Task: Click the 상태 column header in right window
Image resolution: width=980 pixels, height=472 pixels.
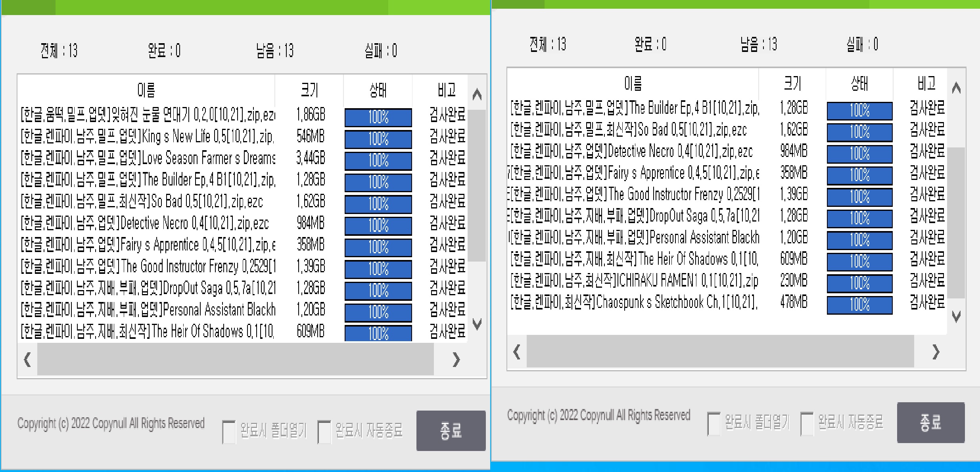Action: point(859,83)
